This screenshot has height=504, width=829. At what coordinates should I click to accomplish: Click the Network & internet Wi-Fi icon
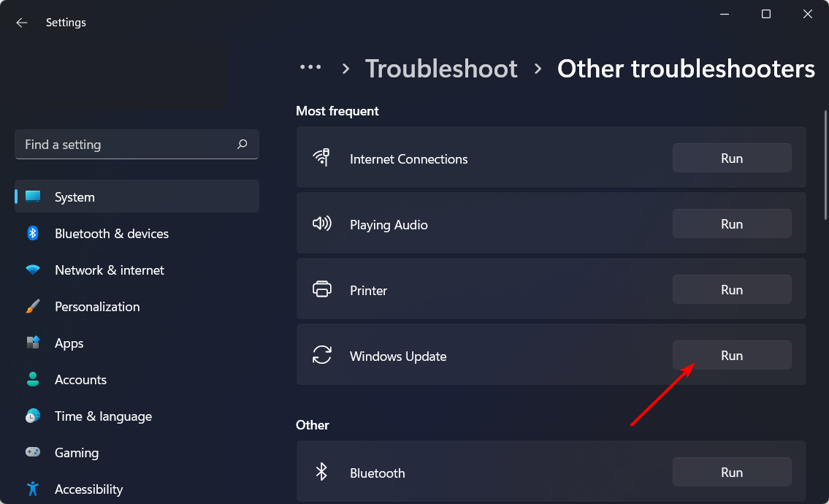33,270
